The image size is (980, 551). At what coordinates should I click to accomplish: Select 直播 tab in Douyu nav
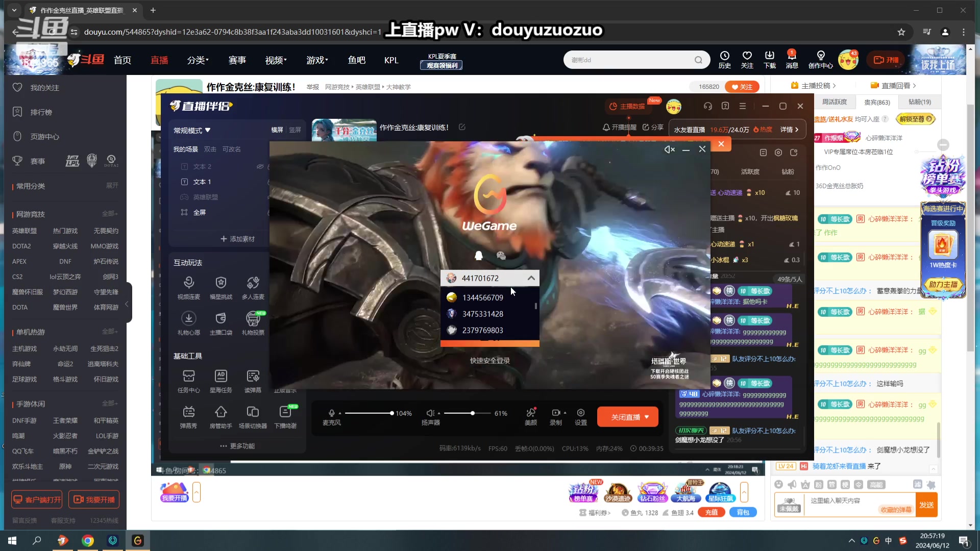(159, 60)
